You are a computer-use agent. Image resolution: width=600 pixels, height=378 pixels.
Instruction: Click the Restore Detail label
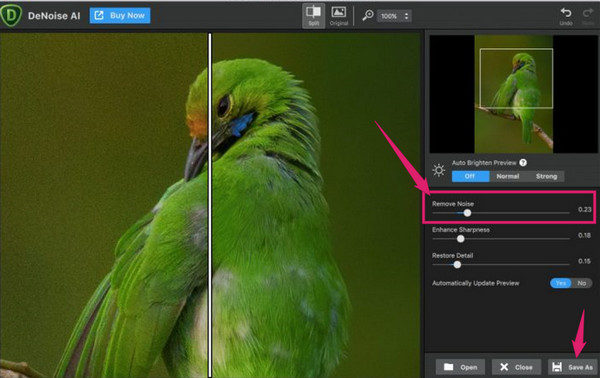pos(452,256)
